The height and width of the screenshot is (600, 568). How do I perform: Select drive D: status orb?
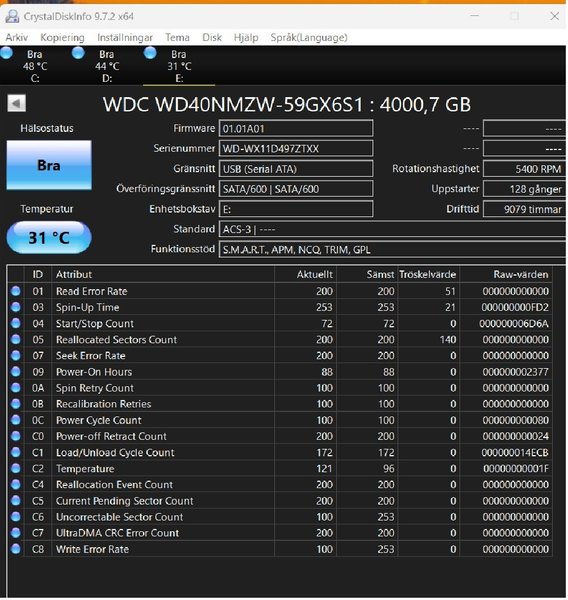(78, 52)
